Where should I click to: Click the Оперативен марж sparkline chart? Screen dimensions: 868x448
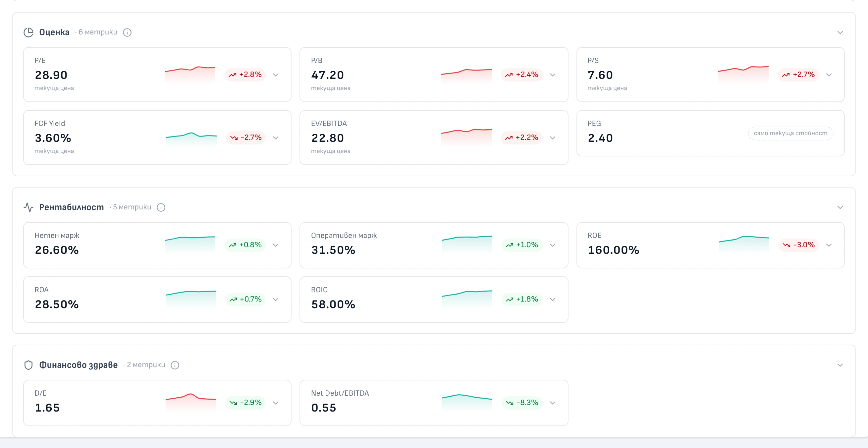point(467,245)
